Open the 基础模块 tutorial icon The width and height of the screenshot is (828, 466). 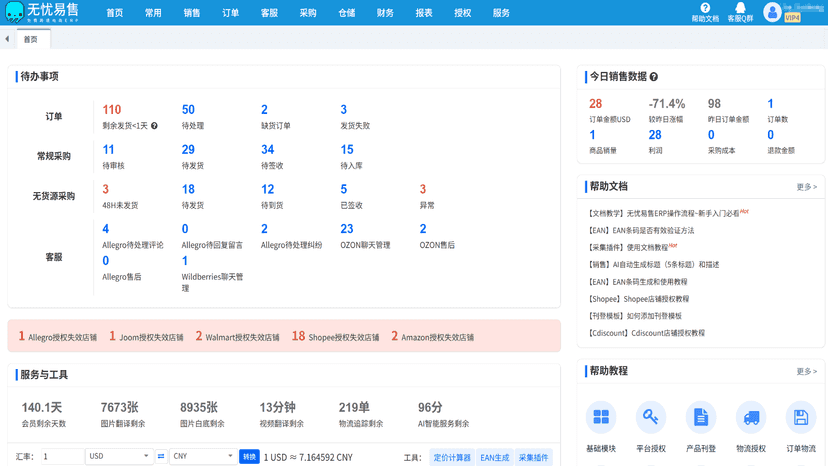[x=601, y=417]
